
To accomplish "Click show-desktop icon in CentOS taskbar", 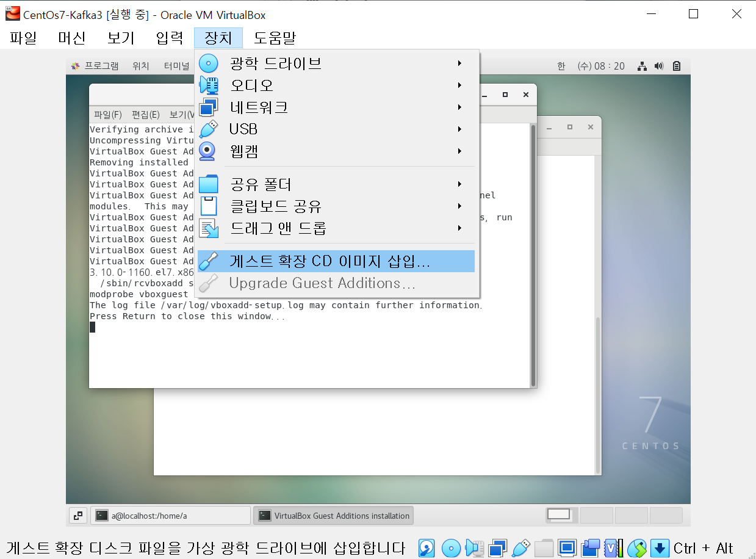I will pos(77,516).
